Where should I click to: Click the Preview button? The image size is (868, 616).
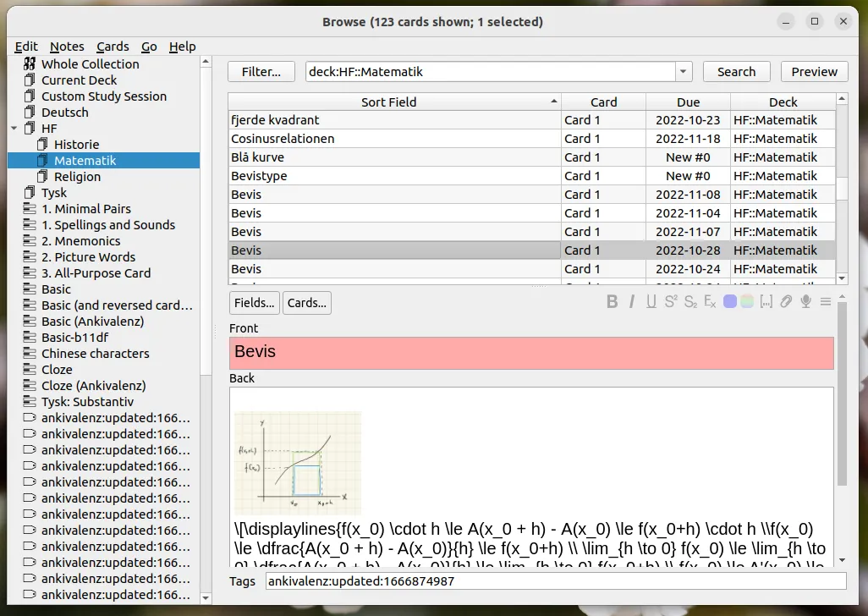click(814, 71)
